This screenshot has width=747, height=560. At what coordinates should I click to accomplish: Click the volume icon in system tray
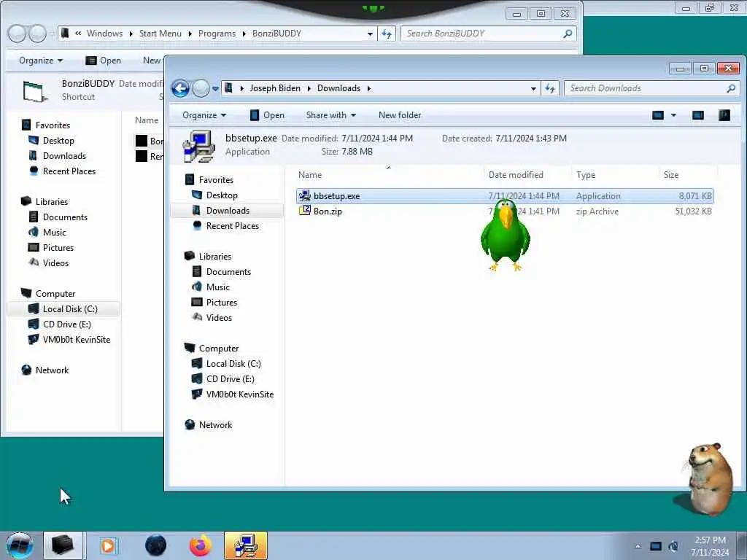pyautogui.click(x=673, y=546)
